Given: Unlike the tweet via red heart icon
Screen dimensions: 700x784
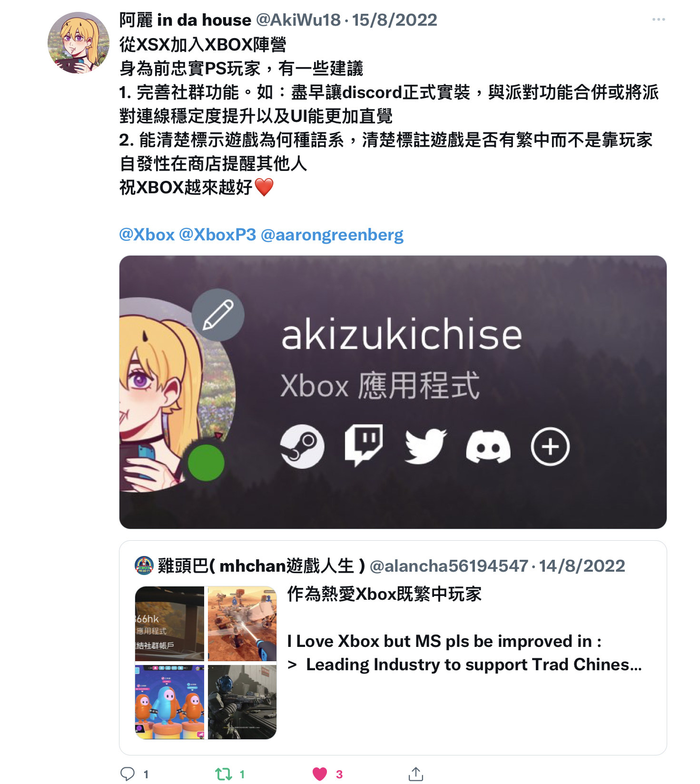Looking at the screenshot, I should click(x=320, y=774).
